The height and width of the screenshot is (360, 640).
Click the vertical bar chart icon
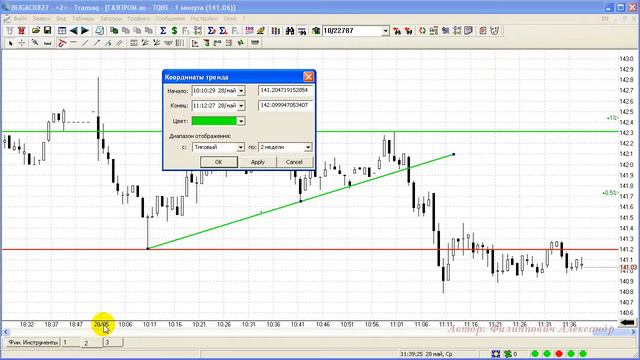pyautogui.click(x=276, y=31)
